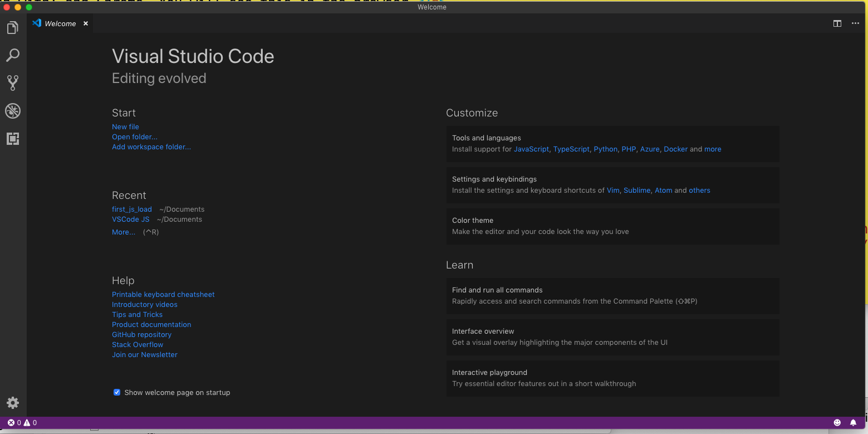The height and width of the screenshot is (434, 868).
Task: Open the editor More Actions ellipsis
Action: coord(855,23)
